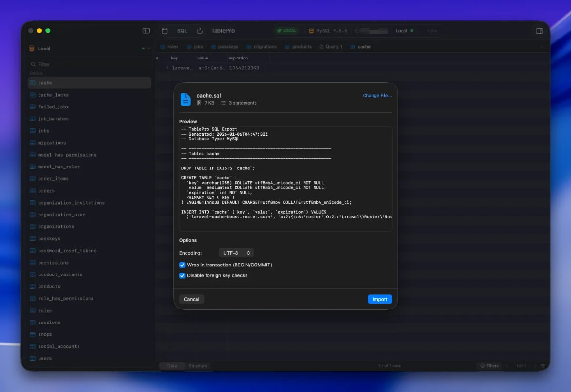Click the database icon in the toolbar
This screenshot has height=392, width=571.
click(x=164, y=30)
